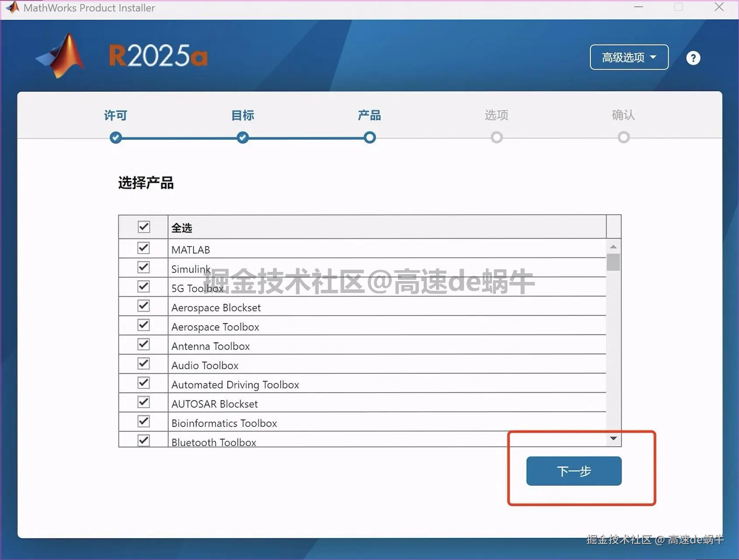Click the 下一步 button

point(574,471)
